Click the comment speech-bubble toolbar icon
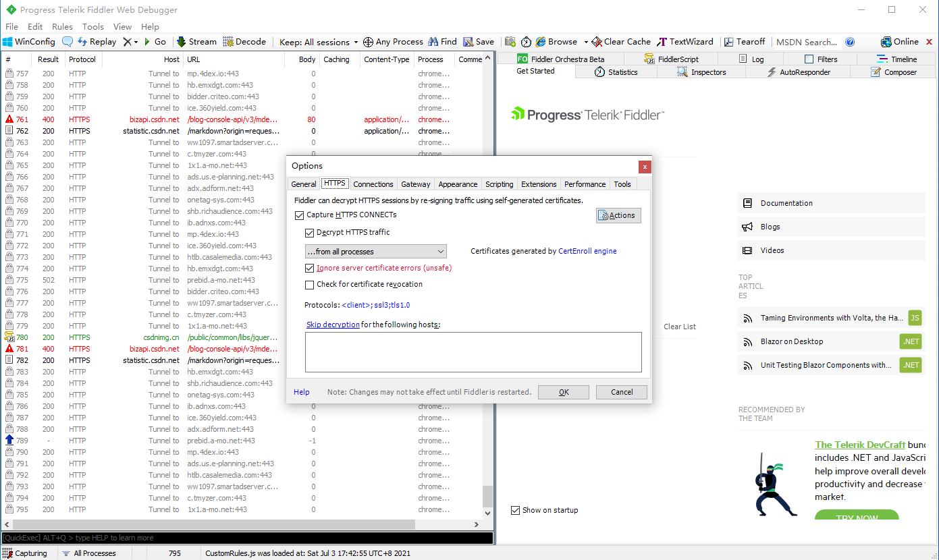This screenshot has height=560, width=939. [68, 42]
